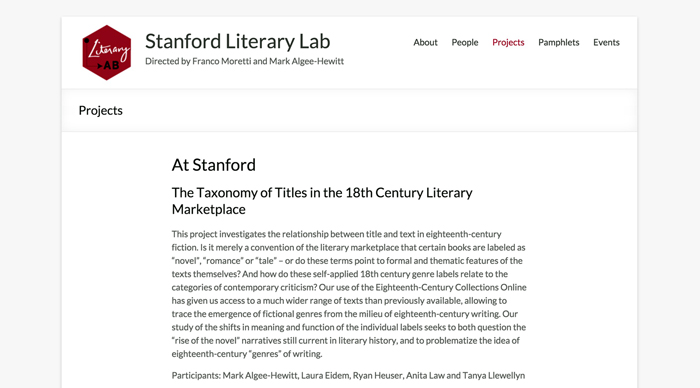This screenshot has width=700, height=388.
Task: Open the Stanford Literary Lab site title
Action: tap(238, 42)
